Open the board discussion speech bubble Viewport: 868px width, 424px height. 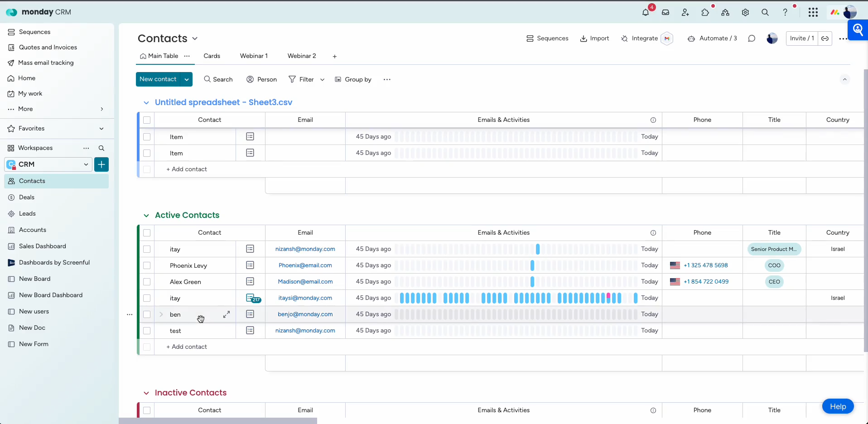click(x=752, y=39)
